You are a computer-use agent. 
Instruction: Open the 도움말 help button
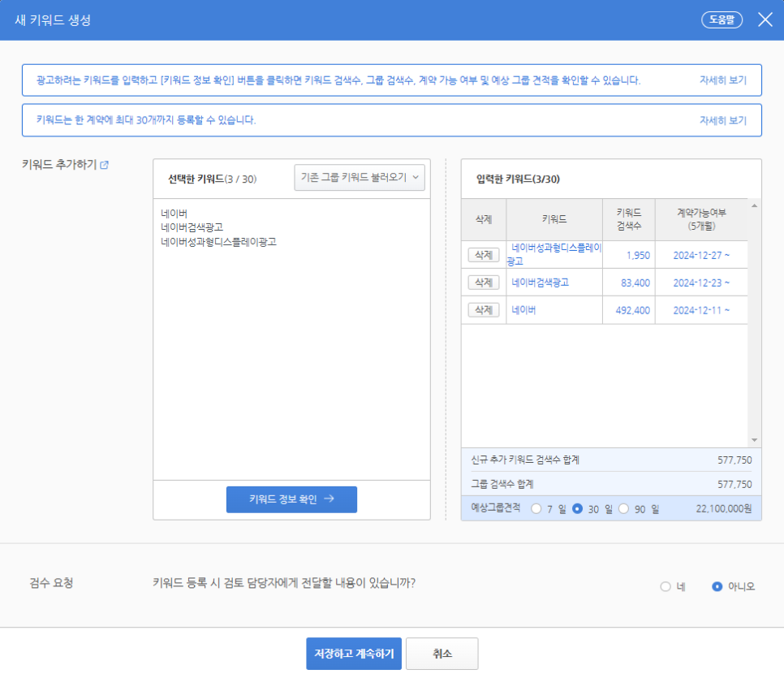(x=722, y=20)
